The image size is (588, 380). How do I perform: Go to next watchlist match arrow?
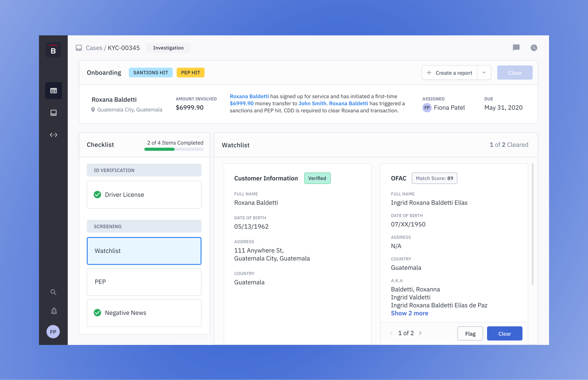coord(420,333)
